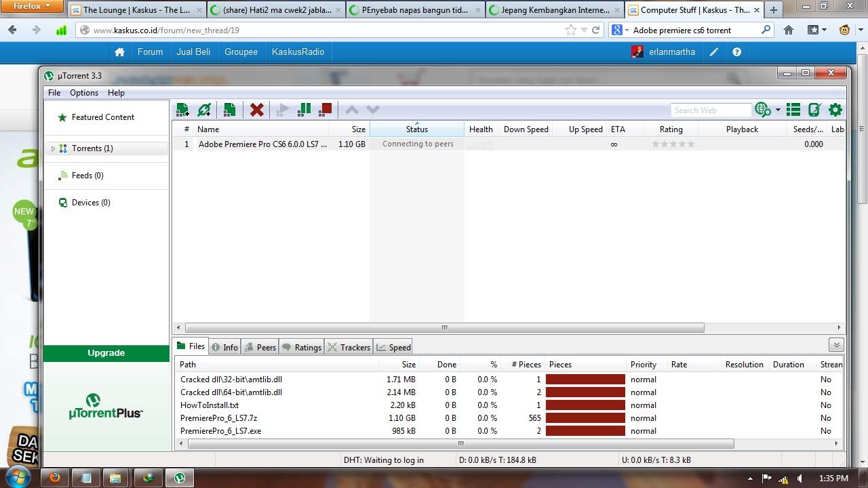Image resolution: width=868 pixels, height=488 pixels.
Task: Create a new torrent toolbar icon
Action: coord(229,110)
